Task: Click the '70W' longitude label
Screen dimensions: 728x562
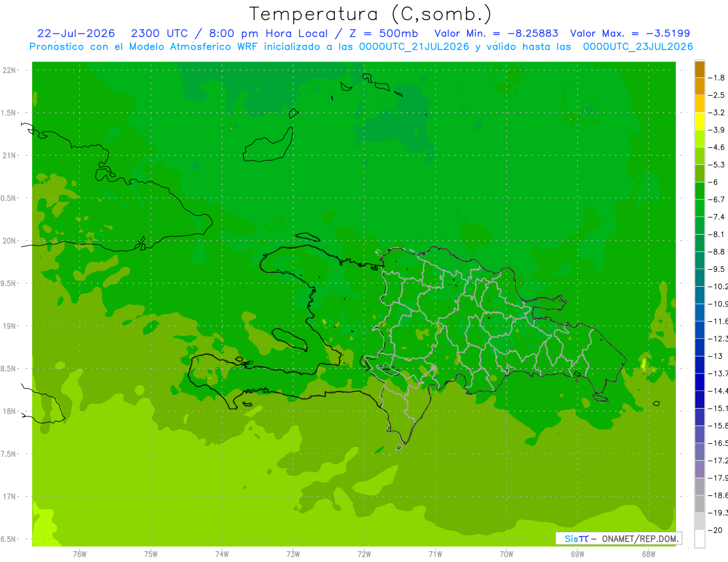Action: (x=507, y=554)
